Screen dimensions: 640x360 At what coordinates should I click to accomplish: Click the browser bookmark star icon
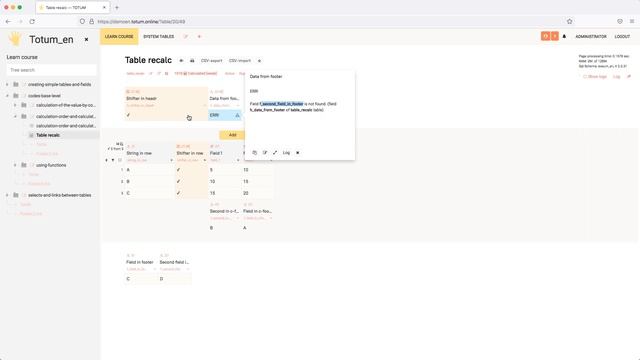pos(569,21)
